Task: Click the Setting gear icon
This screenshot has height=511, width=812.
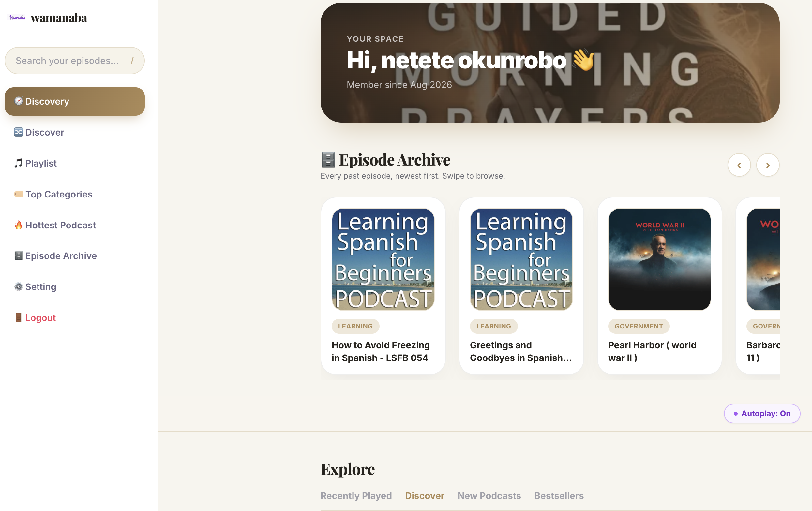Action: click(19, 287)
